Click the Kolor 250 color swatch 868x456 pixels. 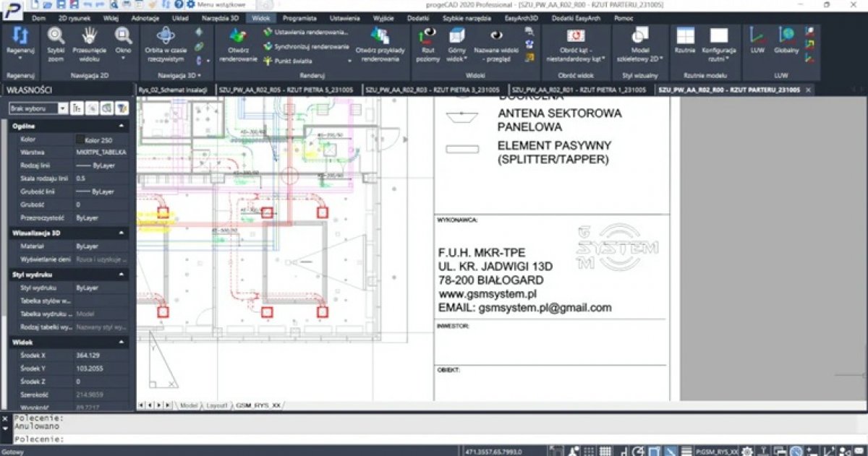pos(80,139)
